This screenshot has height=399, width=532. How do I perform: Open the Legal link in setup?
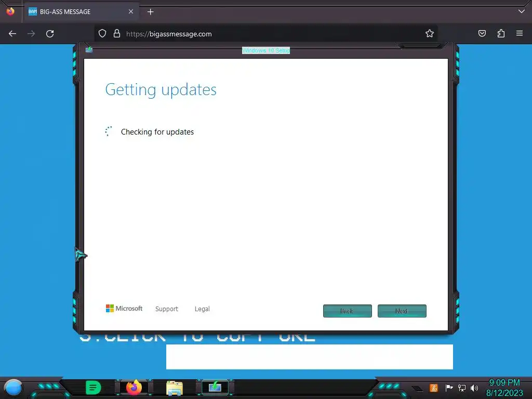[202, 309]
